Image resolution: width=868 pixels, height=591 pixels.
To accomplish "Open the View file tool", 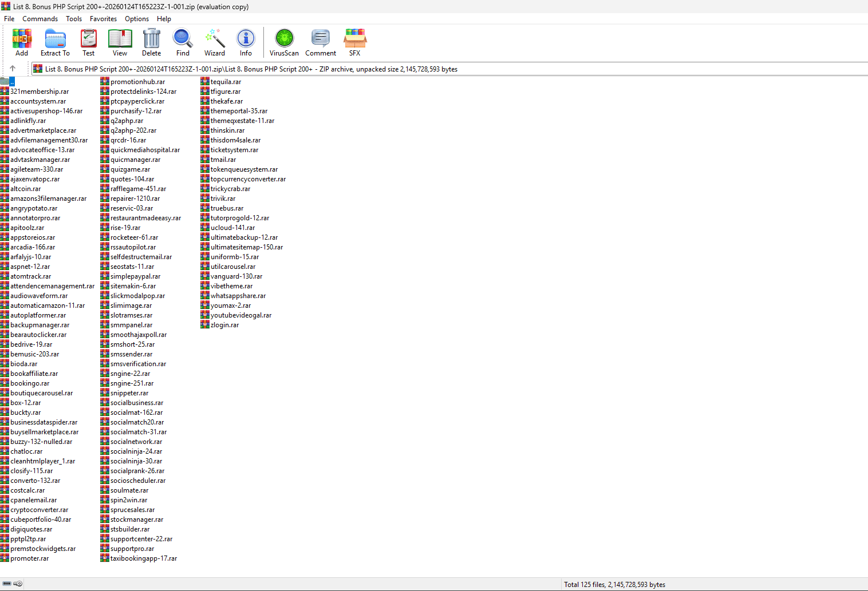I will click(x=120, y=42).
